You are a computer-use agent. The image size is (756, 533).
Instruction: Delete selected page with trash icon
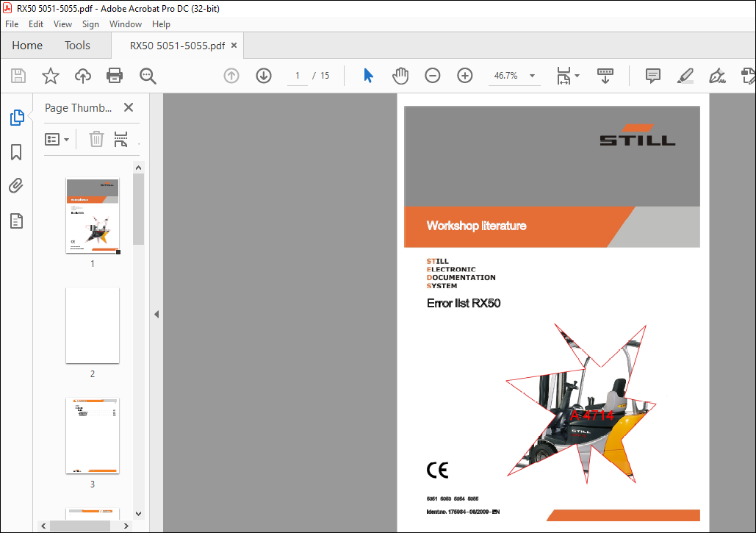pyautogui.click(x=96, y=139)
